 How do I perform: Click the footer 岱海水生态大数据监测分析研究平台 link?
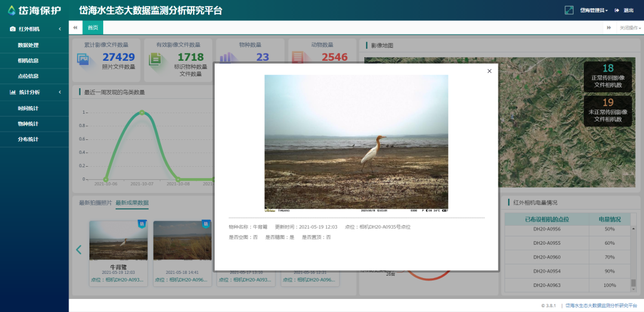pos(601,306)
